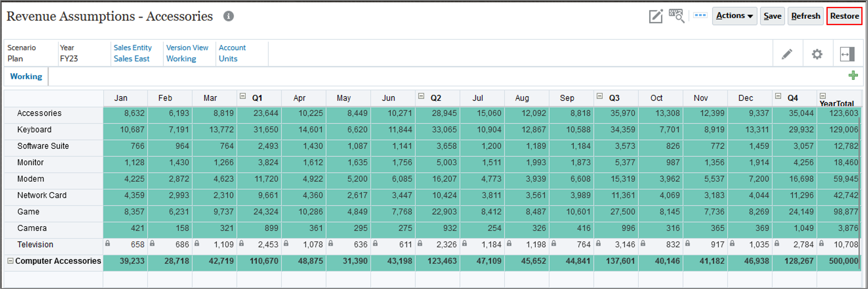Open the Sales East entity link

(x=131, y=59)
